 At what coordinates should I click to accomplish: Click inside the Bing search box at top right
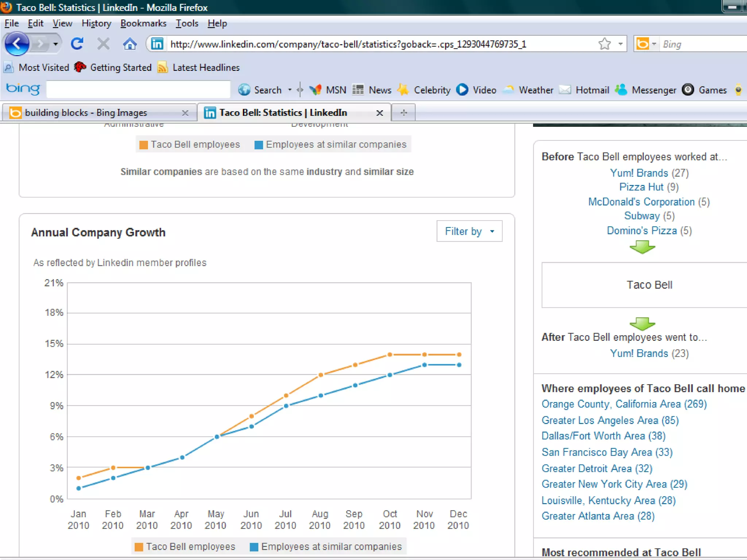(703, 44)
